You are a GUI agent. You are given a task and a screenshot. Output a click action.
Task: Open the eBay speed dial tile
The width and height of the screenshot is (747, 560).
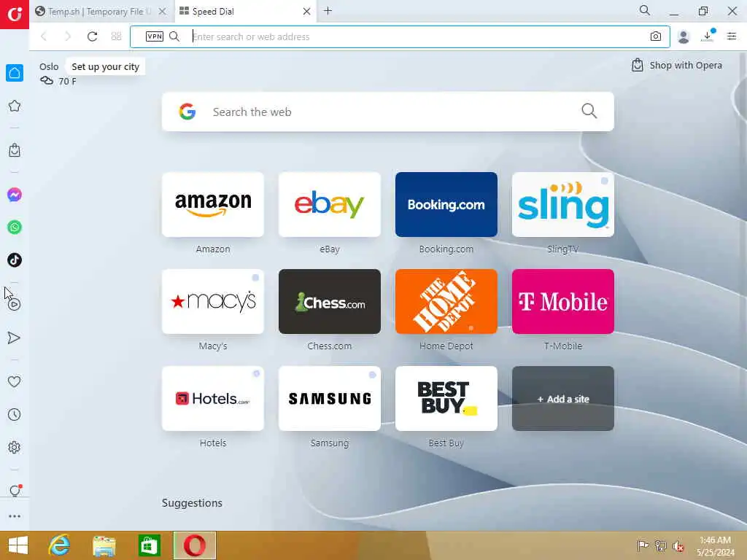click(330, 205)
